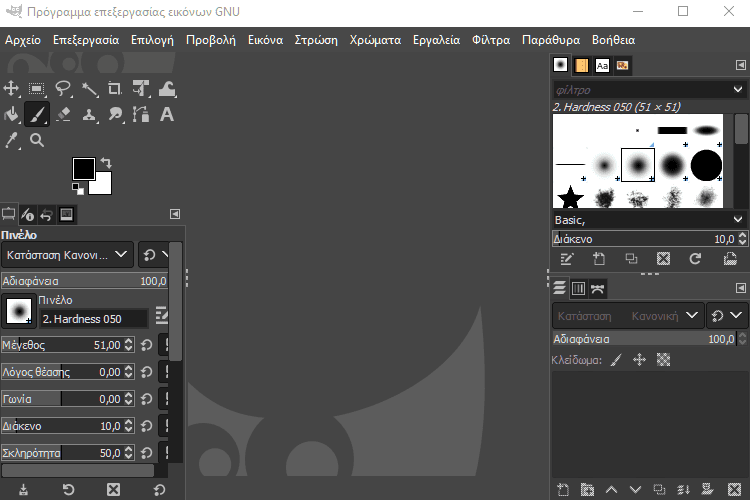Screen dimensions: 750x500
Task: Reset colors to default black and white
Action: click(x=77, y=189)
